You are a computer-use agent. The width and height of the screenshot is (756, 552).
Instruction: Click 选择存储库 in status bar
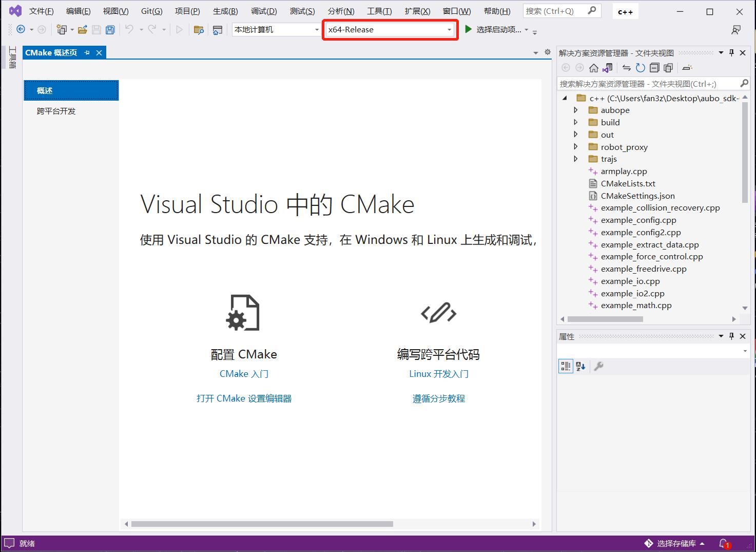[674, 543]
